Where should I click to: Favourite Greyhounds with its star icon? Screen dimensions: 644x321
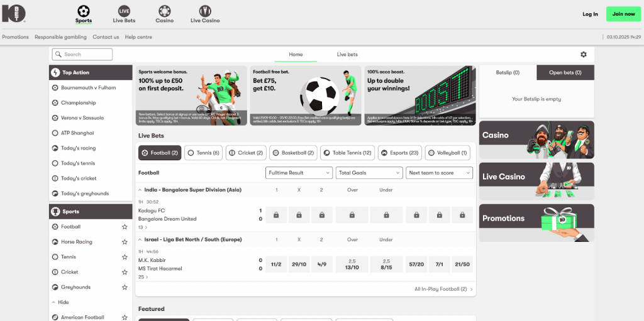click(x=125, y=287)
